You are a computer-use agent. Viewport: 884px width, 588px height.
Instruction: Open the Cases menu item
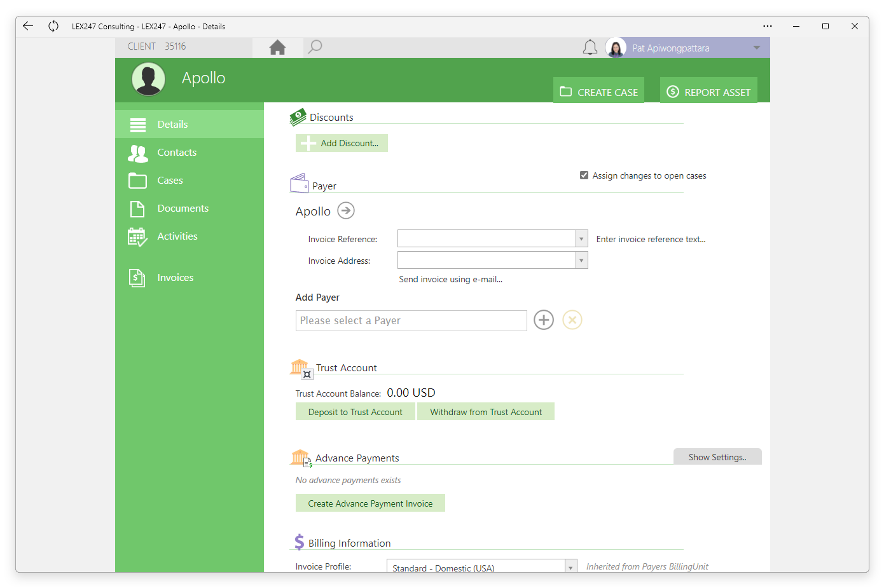190,181
